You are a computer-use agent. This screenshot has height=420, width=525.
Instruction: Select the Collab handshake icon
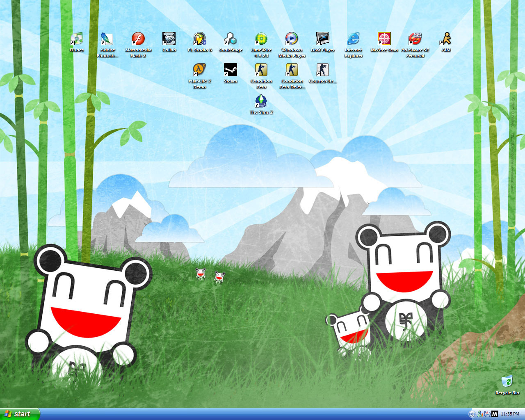coord(169,39)
